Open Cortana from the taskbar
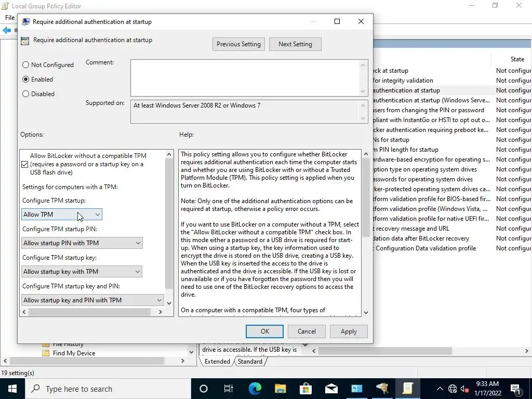The width and height of the screenshot is (532, 399). [204, 389]
